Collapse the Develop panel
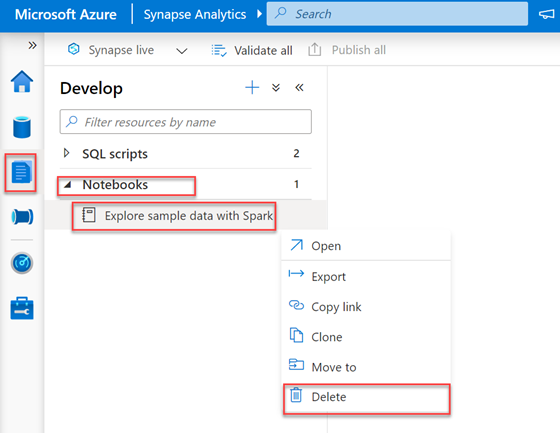The image size is (560, 433). tap(299, 88)
